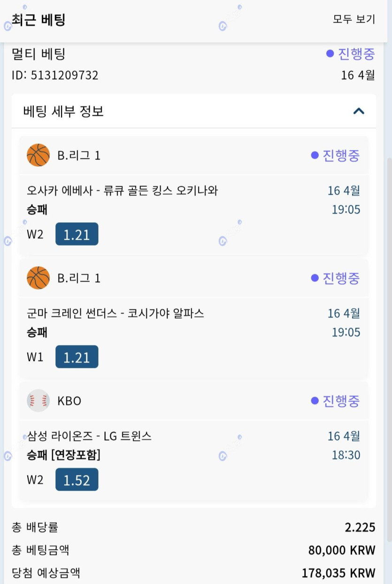
Task: Open the 모두 보기 link
Action: pyautogui.click(x=354, y=19)
